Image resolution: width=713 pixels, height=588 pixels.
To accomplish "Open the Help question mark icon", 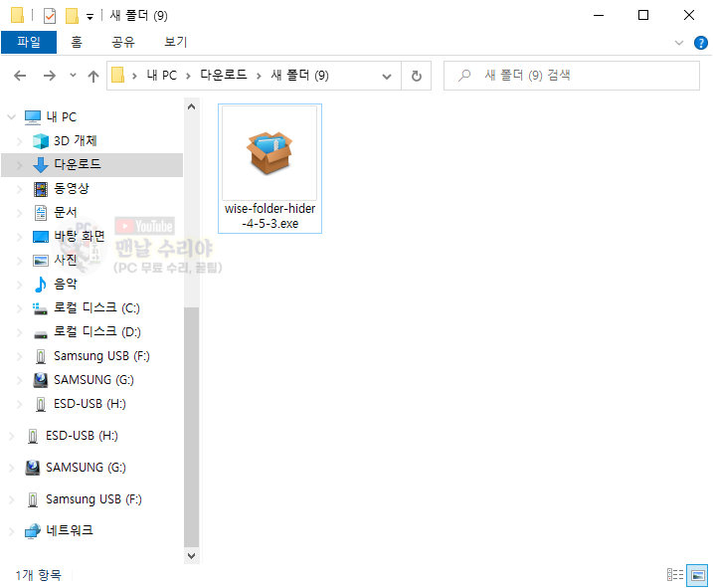I will pyautogui.click(x=701, y=43).
